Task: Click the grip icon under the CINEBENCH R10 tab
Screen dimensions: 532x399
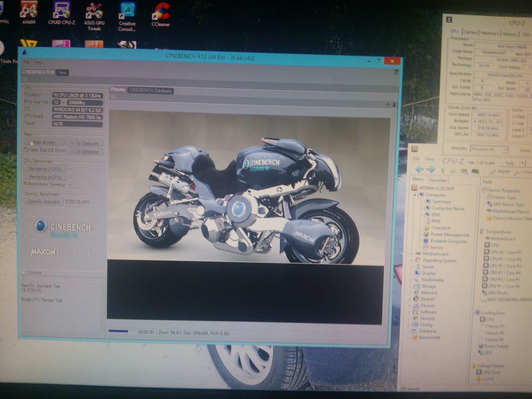Action: point(25,79)
